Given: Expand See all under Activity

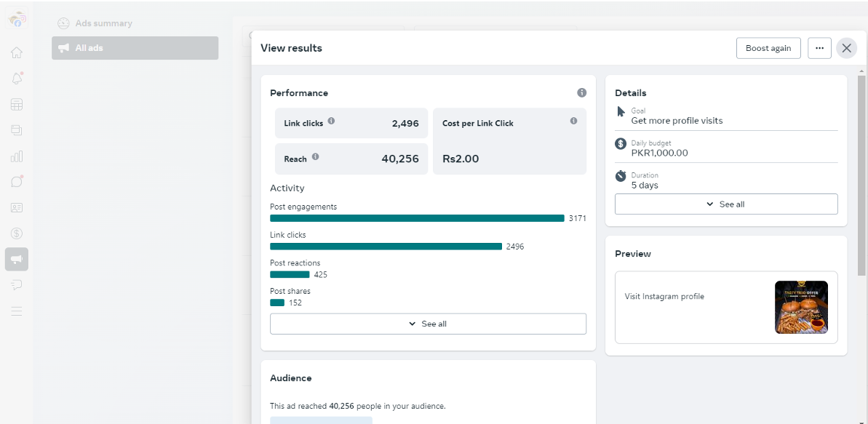Looking at the screenshot, I should coord(428,324).
